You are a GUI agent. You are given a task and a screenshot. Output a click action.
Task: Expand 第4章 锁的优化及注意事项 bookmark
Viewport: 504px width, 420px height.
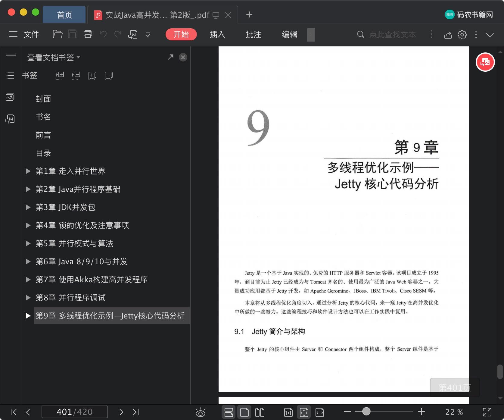click(28, 225)
